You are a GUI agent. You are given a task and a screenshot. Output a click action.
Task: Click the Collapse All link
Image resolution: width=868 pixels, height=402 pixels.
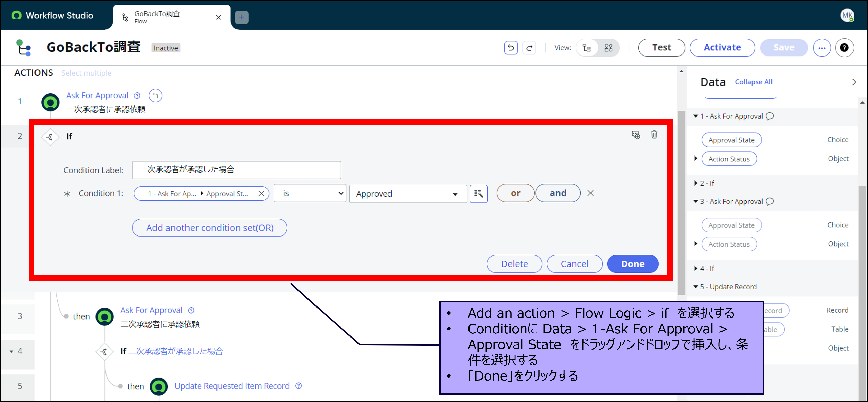click(754, 82)
